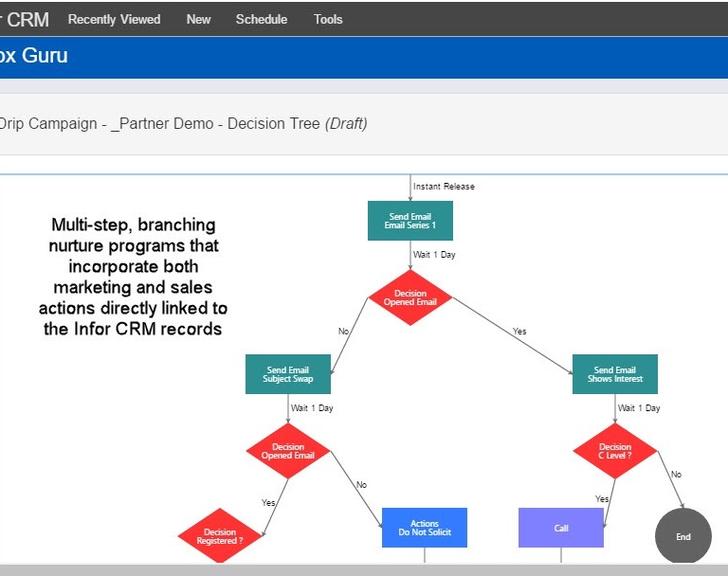
Task: Select the Actions Do Not Solicit node
Action: point(425,528)
